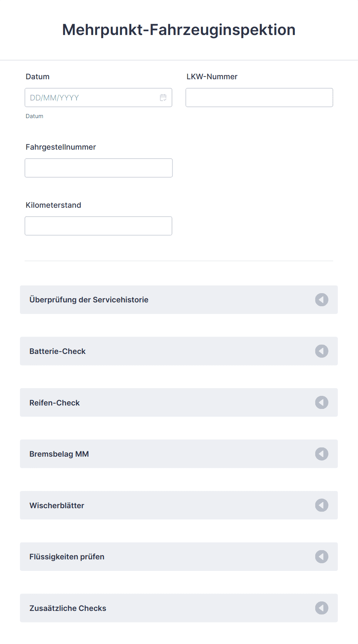358x644 pixels.
Task: Select the Fahrgestellnummer input box
Action: pos(99,168)
